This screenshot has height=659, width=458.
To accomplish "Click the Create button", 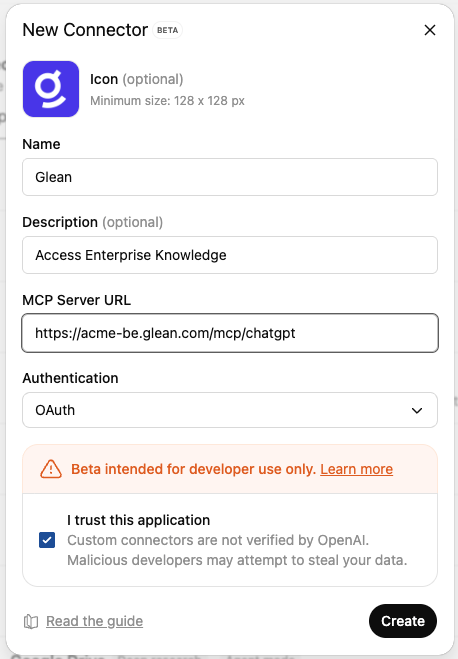I will (x=403, y=621).
